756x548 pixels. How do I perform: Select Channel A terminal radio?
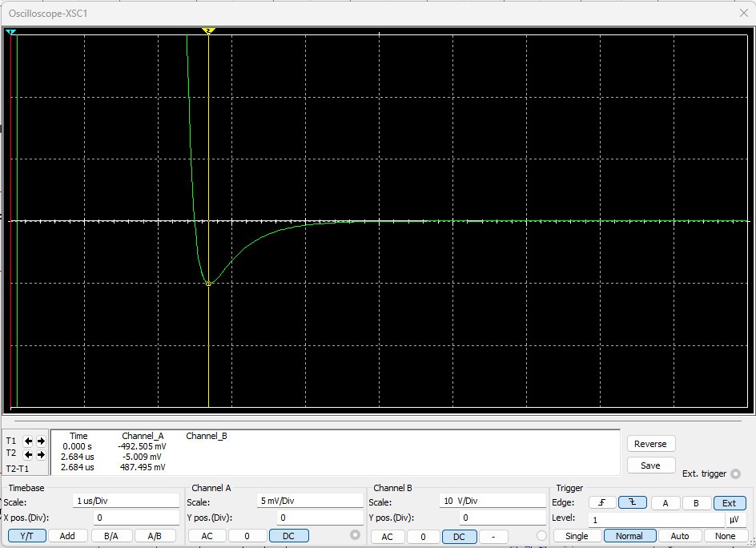[355, 535]
